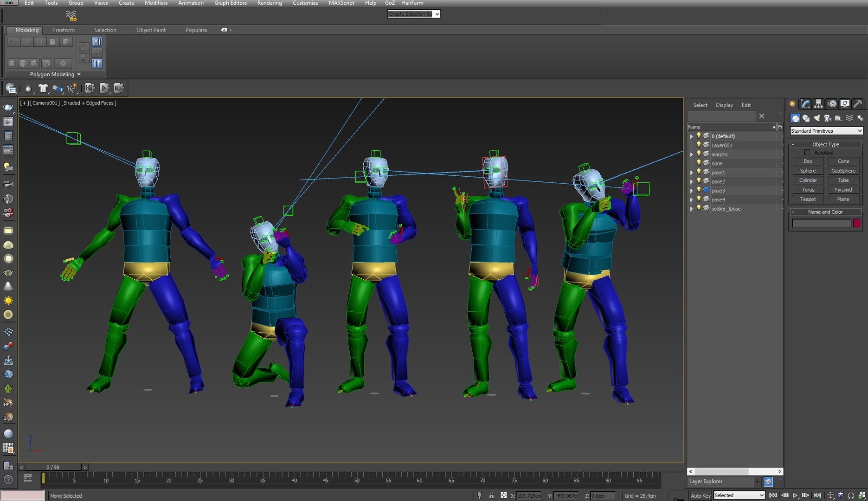This screenshot has width=868, height=501.
Task: Click the Play Animation button
Action: coord(795,495)
